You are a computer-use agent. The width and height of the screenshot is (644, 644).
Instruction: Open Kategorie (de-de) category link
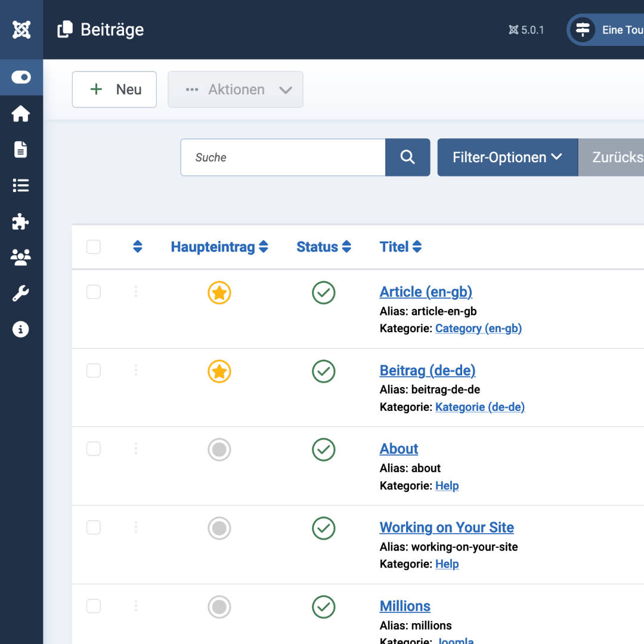(480, 407)
